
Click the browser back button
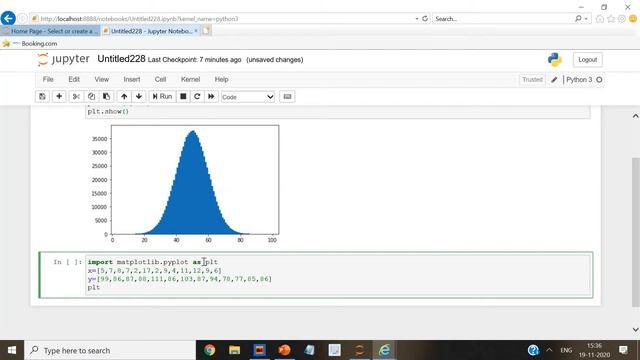pyautogui.click(x=8, y=18)
